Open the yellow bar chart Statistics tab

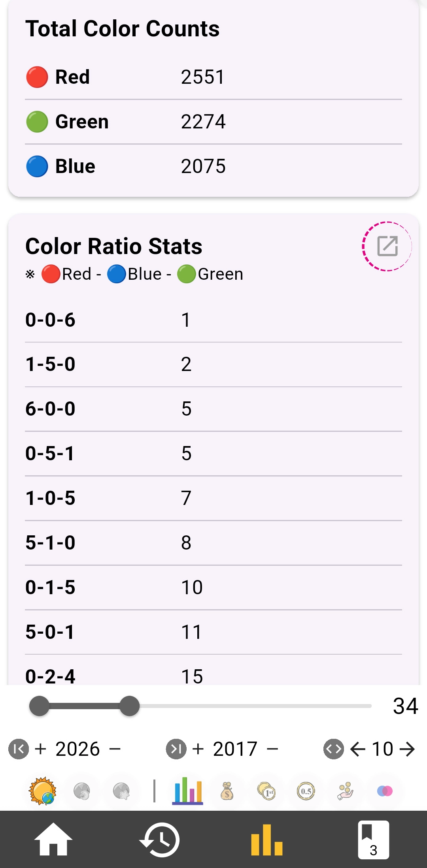click(x=267, y=840)
